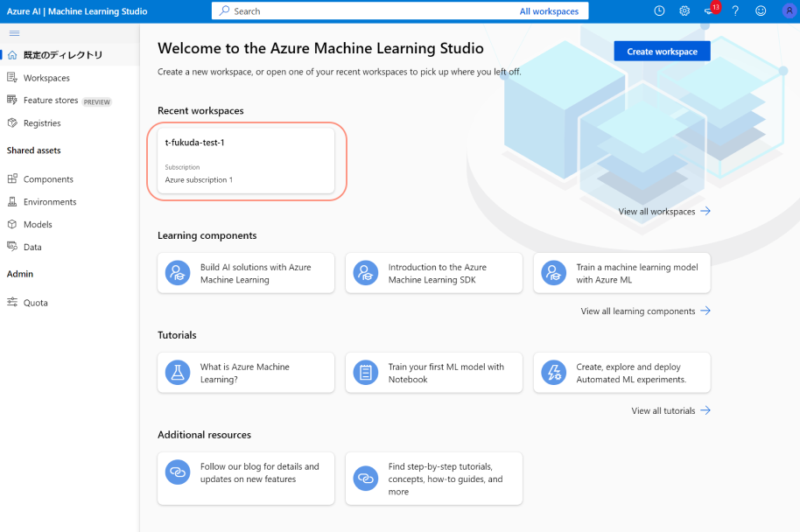Open the What is Azure Machine Learning tutorial

[246, 374]
